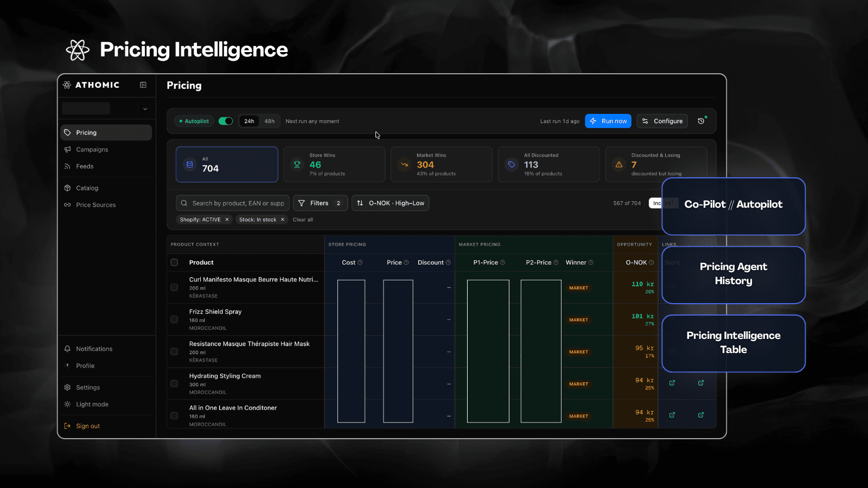Click the O-NOK column info icon
The height and width of the screenshot is (488, 868).
[652, 262]
